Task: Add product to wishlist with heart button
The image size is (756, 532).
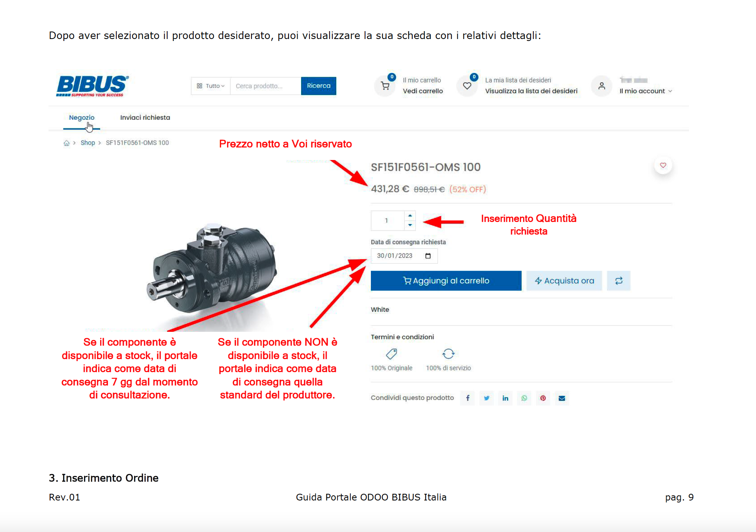Action: pos(663,166)
